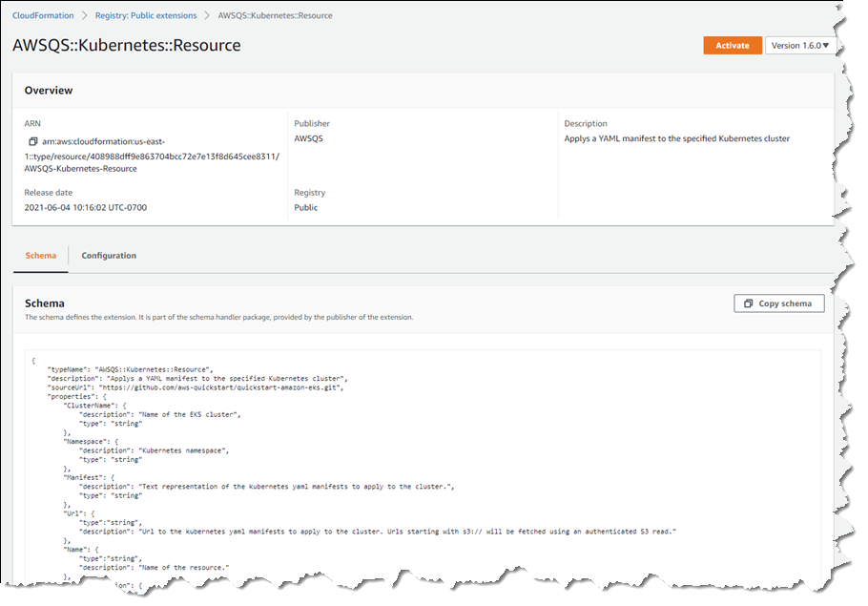Select the ARN value text
Image resolution: width=868 pixels, height=606 pixels.
click(152, 156)
